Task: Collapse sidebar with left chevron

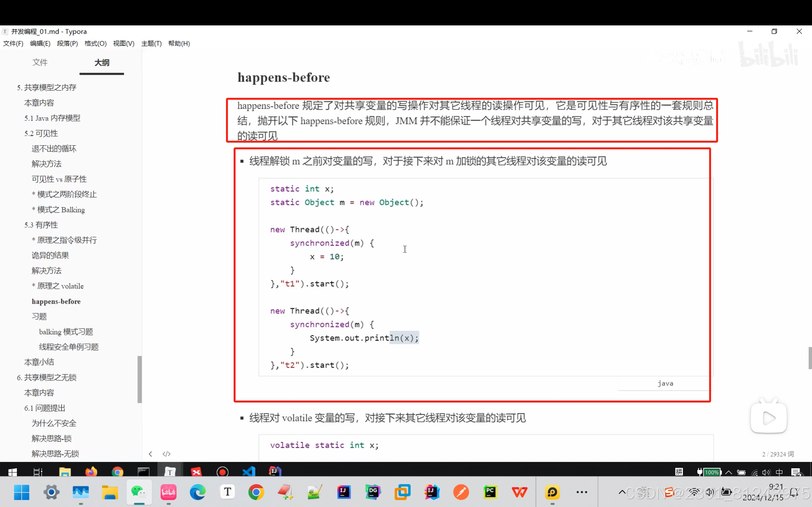Action: coord(150,454)
